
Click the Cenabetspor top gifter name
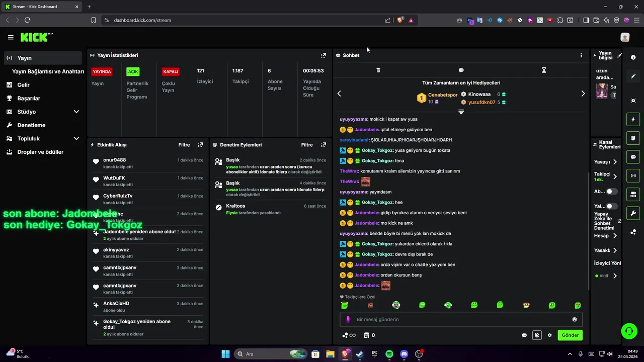443,95
